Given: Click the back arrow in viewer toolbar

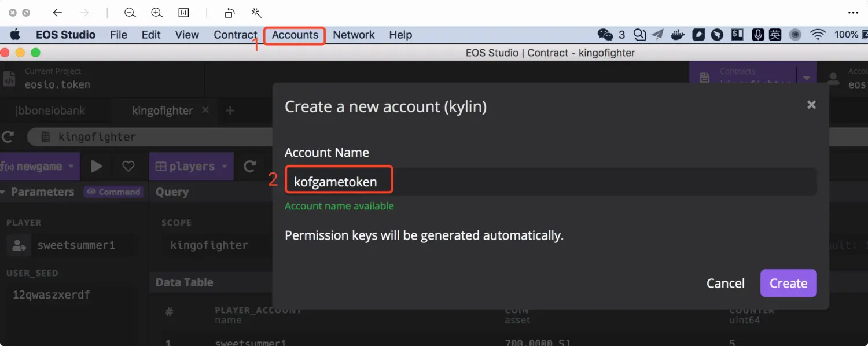Looking at the screenshot, I should pos(57,13).
